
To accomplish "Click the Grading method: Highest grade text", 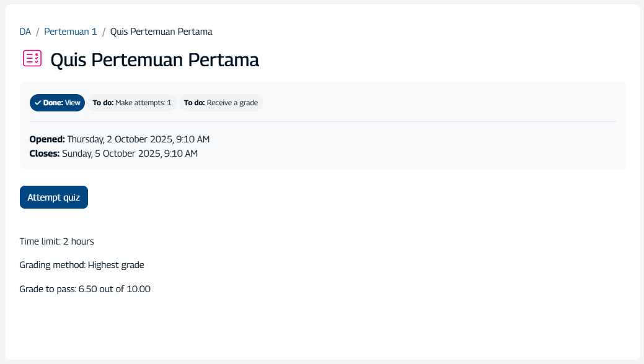I will tap(82, 265).
